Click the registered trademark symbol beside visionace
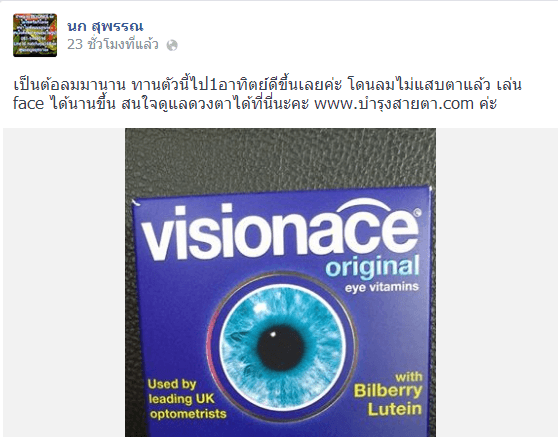Viewport: 558px width, 437px height. 417,213
